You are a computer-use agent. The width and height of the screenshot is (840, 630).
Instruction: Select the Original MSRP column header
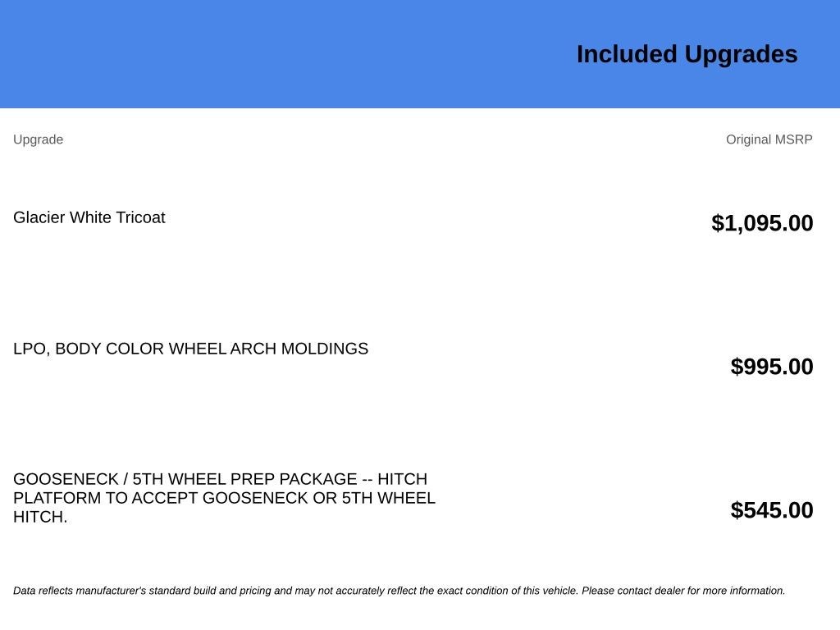769,139
